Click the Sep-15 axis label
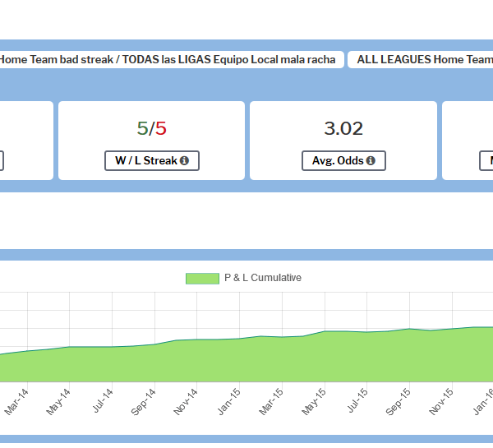Image resolution: width=493 pixels, height=448 pixels. (x=399, y=402)
